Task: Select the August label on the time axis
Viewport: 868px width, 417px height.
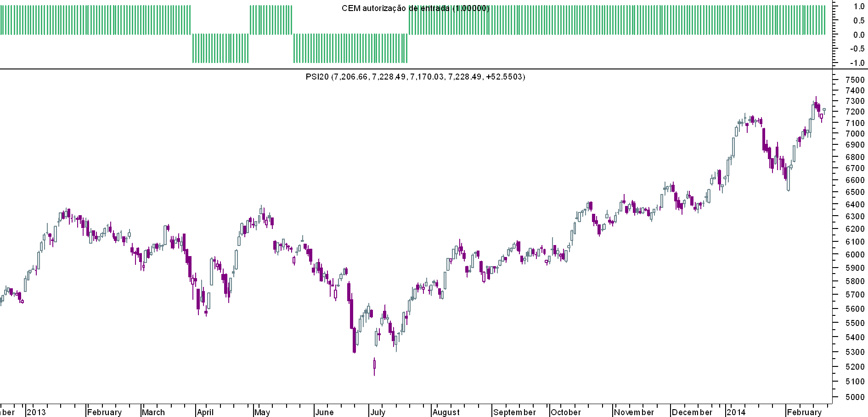Action: point(446,412)
